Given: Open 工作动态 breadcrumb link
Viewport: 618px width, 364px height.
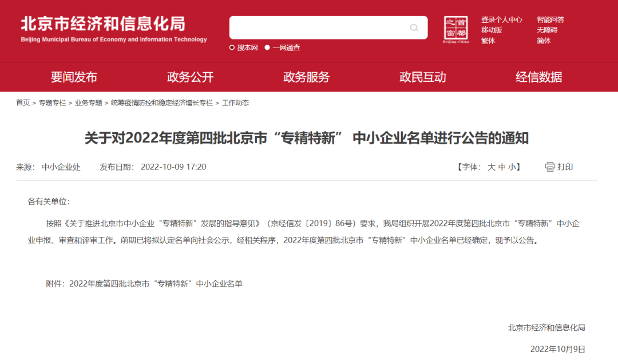Looking at the screenshot, I should 235,103.
